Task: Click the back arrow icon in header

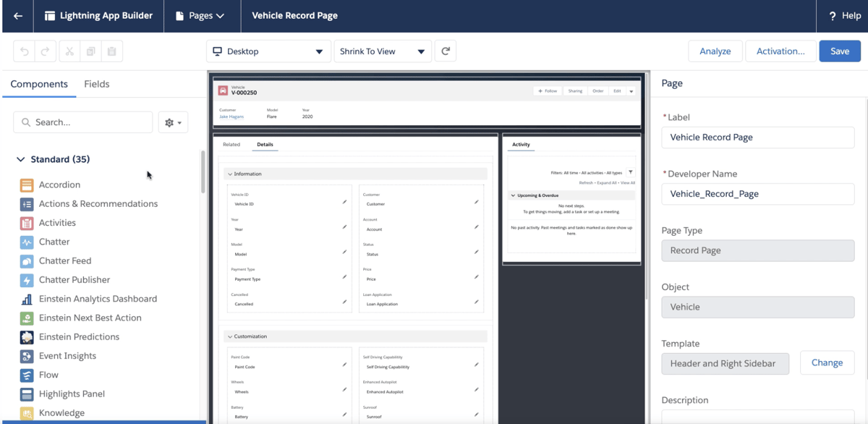Action: coord(18,16)
